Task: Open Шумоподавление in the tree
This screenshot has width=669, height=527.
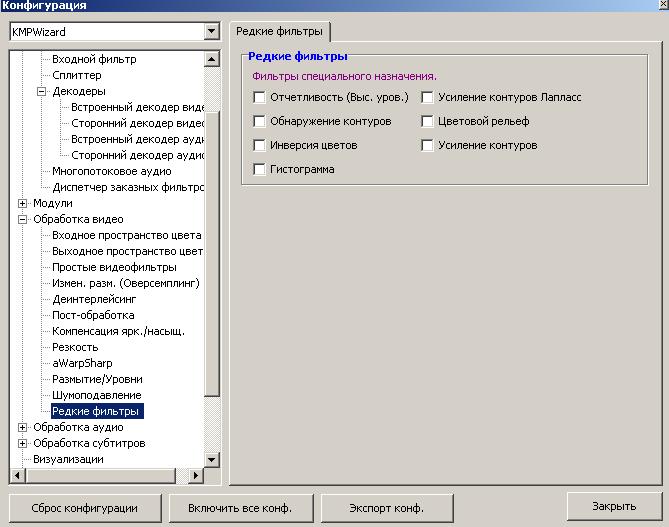Action: click(96, 395)
